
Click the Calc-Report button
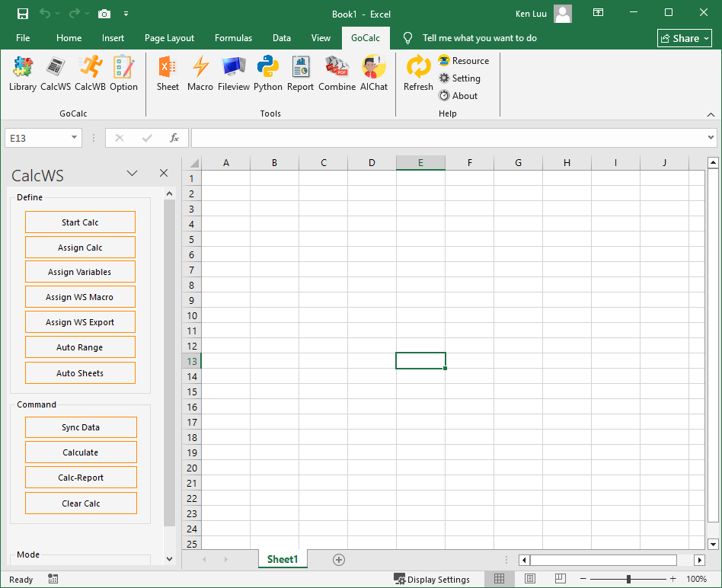(x=81, y=478)
